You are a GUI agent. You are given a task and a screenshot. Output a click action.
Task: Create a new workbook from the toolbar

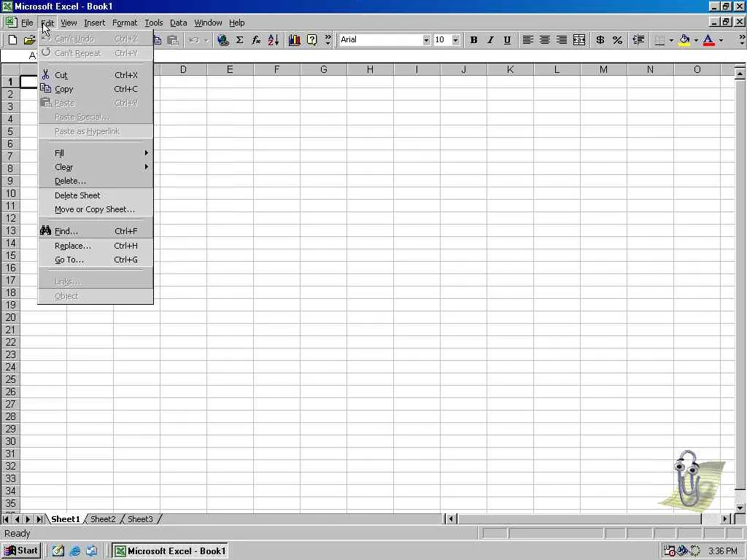[x=13, y=40]
